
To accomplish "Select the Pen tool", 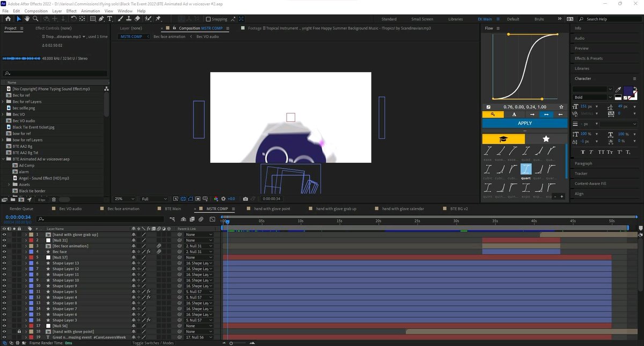I will click(102, 19).
